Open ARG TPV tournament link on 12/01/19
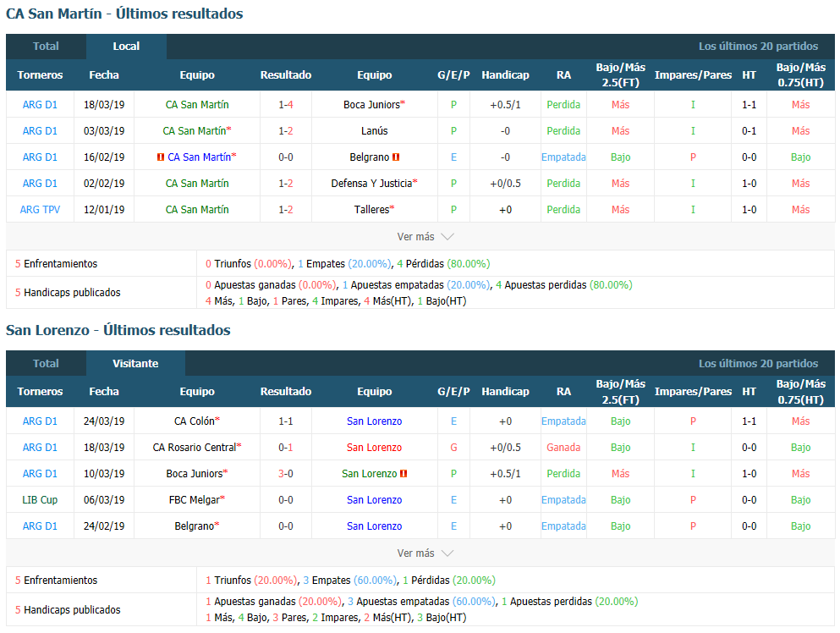The width and height of the screenshot is (840, 633). click(40, 210)
